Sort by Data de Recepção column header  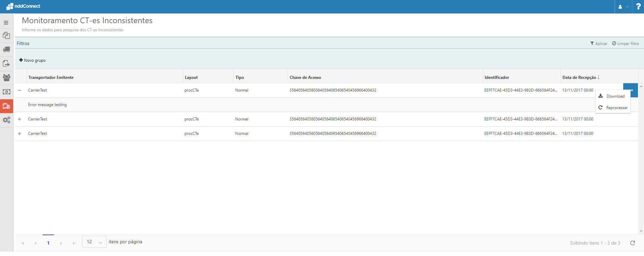coord(579,78)
